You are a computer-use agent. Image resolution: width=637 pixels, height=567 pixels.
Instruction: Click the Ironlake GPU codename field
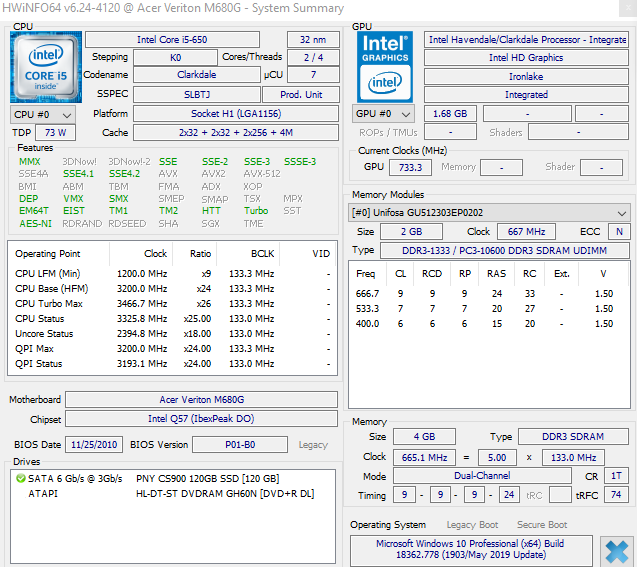point(526,77)
